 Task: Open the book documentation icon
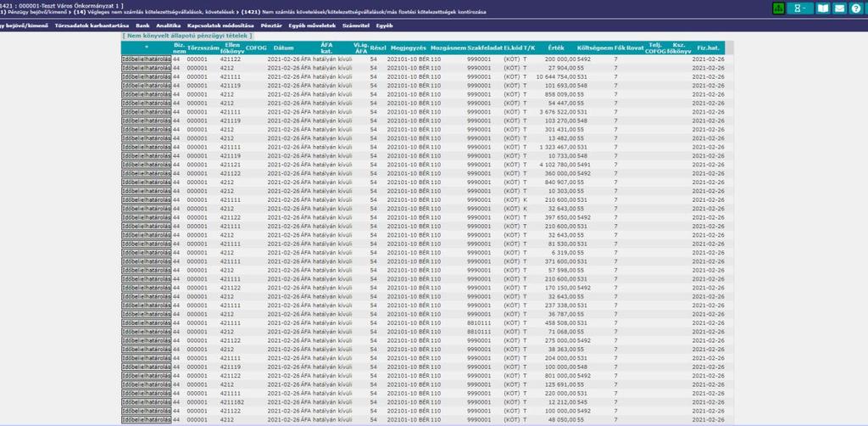823,8
